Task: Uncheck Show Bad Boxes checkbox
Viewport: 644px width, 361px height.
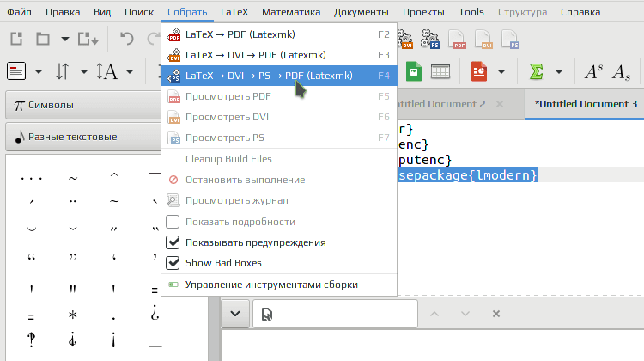Action: coord(173,263)
